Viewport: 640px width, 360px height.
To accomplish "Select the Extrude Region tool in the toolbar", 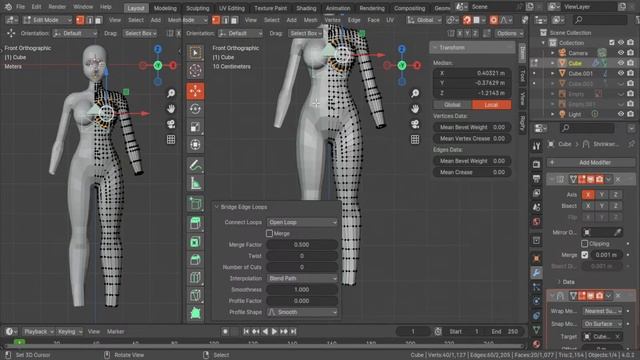I will [195, 223].
